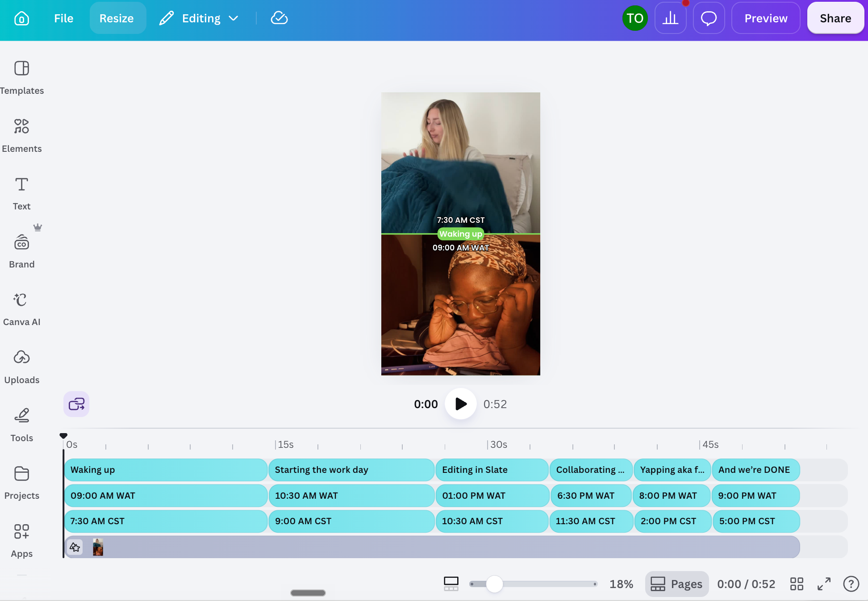Image resolution: width=868 pixels, height=601 pixels.
Task: Expand the Editing mode dropdown
Action: [x=199, y=18]
